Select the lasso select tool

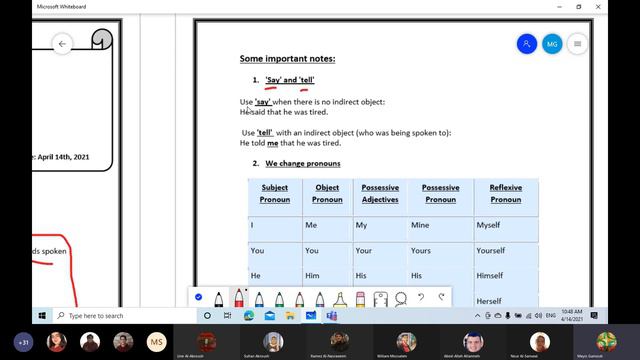click(x=401, y=299)
